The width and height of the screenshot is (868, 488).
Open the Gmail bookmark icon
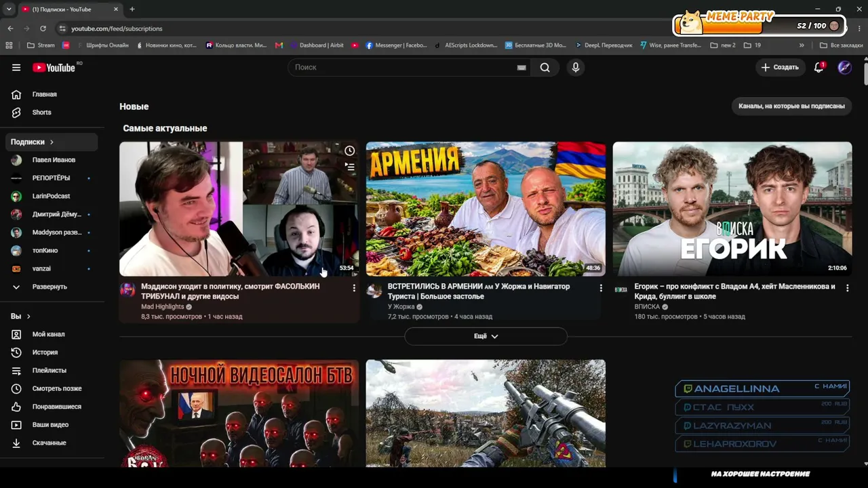279,45
